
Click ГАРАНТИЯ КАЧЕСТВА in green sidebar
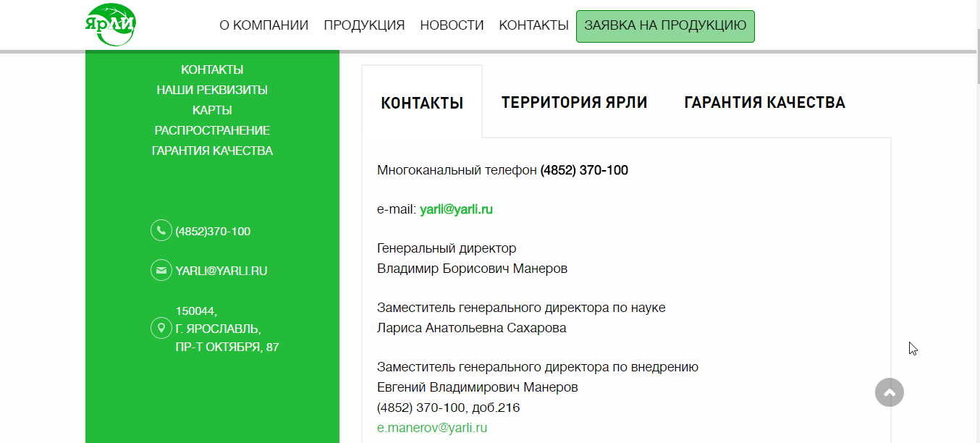212,151
